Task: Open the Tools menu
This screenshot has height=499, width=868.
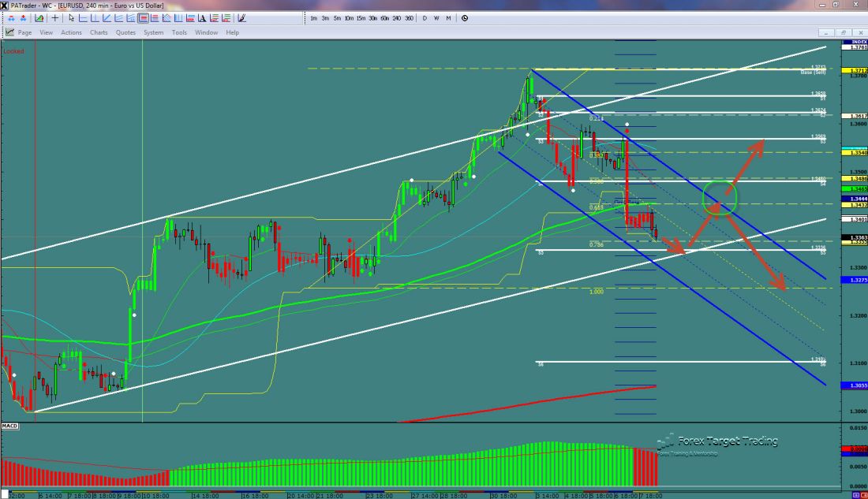Action: tap(179, 32)
